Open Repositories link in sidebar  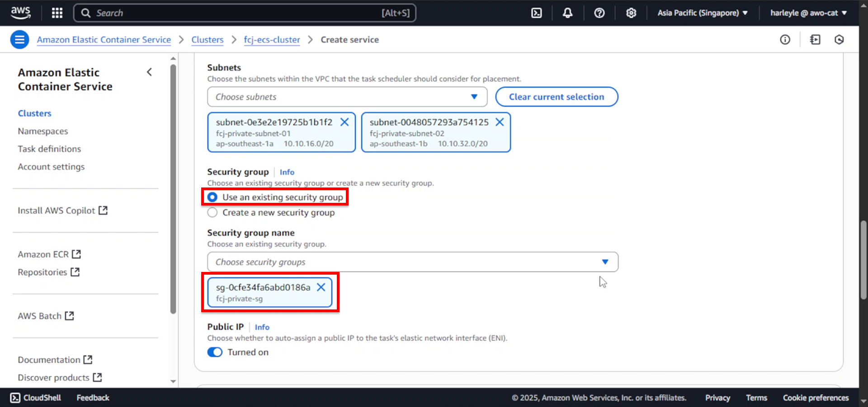coord(42,272)
